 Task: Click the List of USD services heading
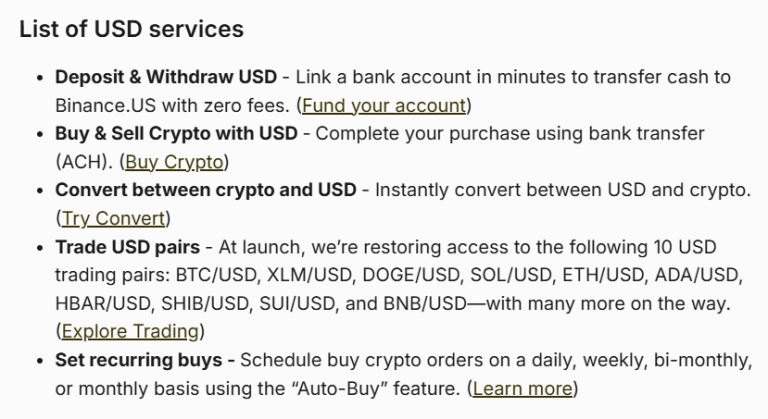pos(131,29)
